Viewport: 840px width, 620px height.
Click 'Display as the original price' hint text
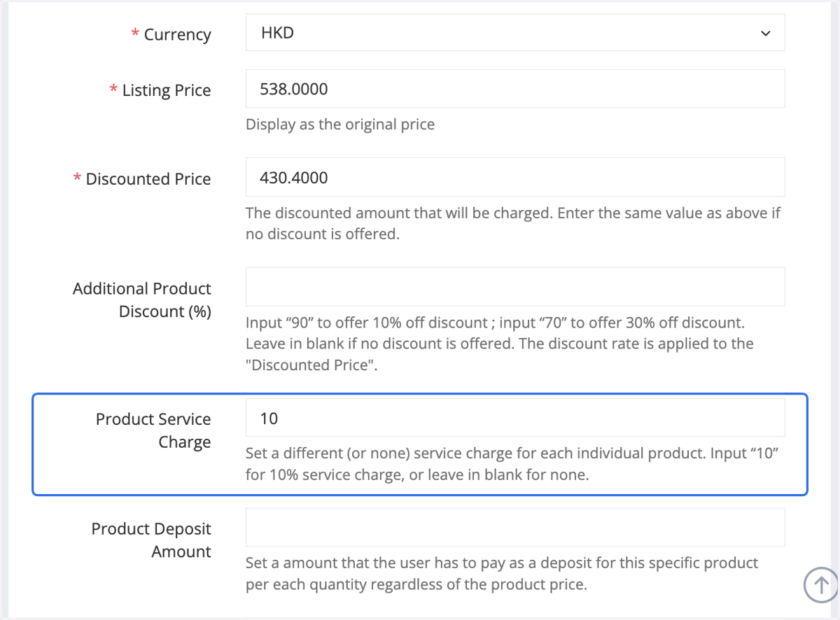[340, 125]
